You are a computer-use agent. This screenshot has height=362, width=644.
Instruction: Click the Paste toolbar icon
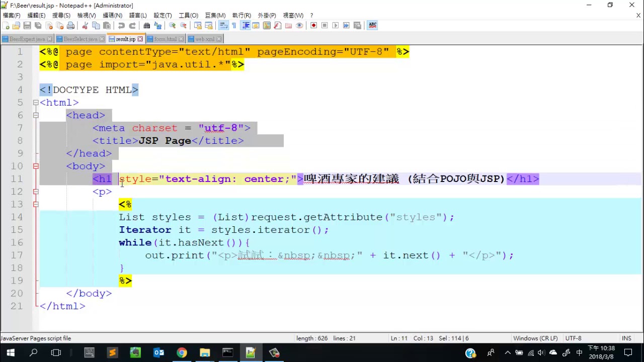(107, 25)
